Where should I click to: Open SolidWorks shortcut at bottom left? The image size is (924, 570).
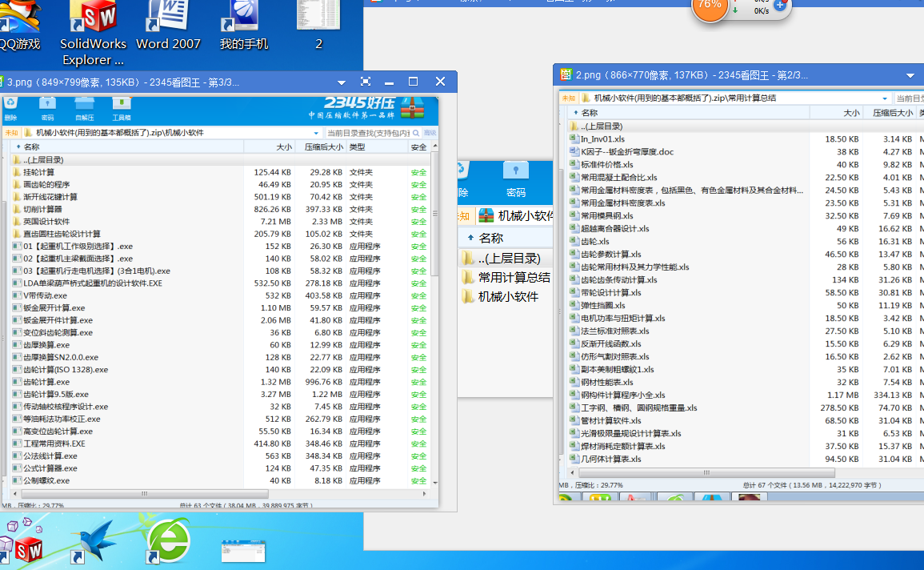click(22, 540)
